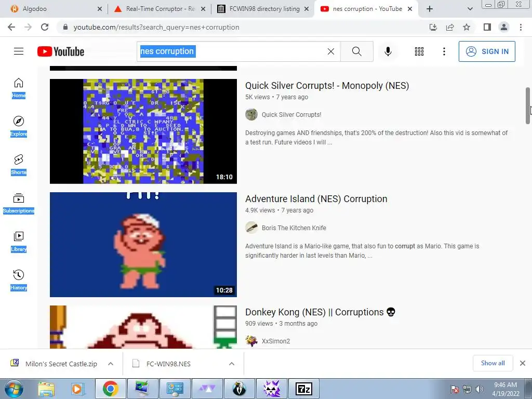
Task: Start voice search with microphone icon
Action: click(388, 51)
